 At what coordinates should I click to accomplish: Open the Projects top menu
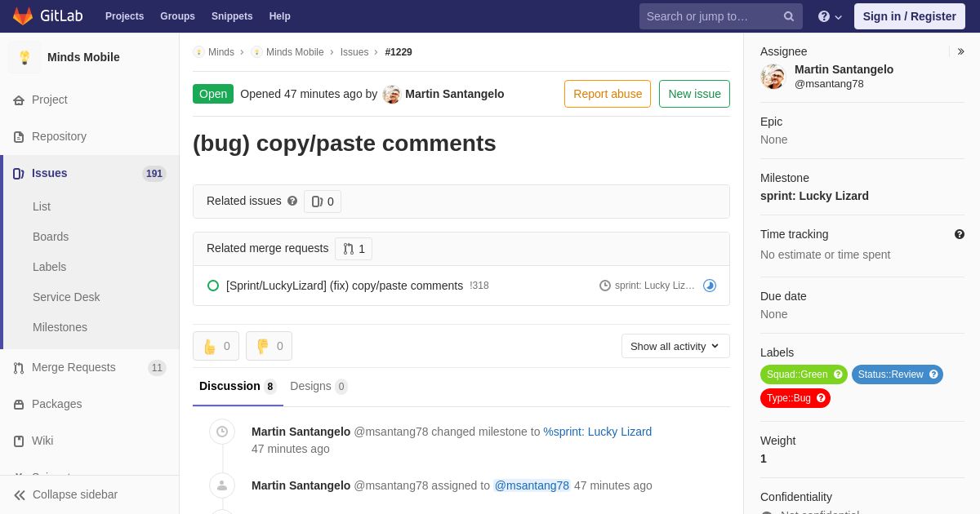[124, 16]
